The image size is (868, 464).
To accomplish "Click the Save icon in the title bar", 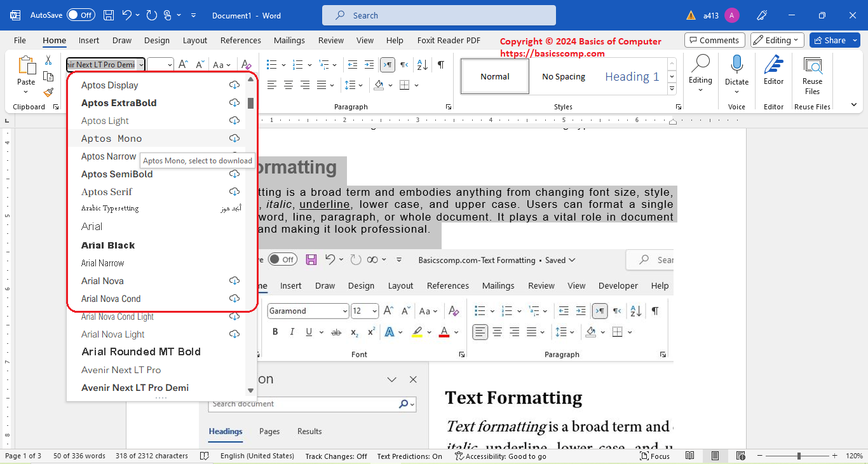I will tap(109, 15).
